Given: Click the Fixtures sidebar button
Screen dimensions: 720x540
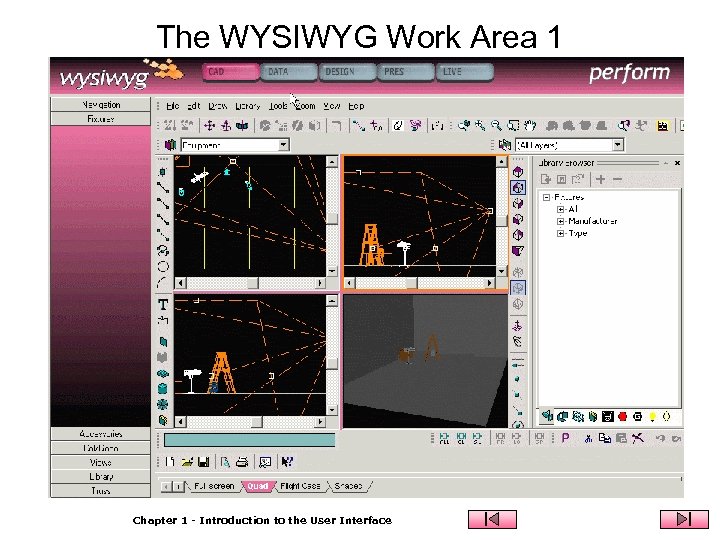Looking at the screenshot, I should pyautogui.click(x=101, y=119).
